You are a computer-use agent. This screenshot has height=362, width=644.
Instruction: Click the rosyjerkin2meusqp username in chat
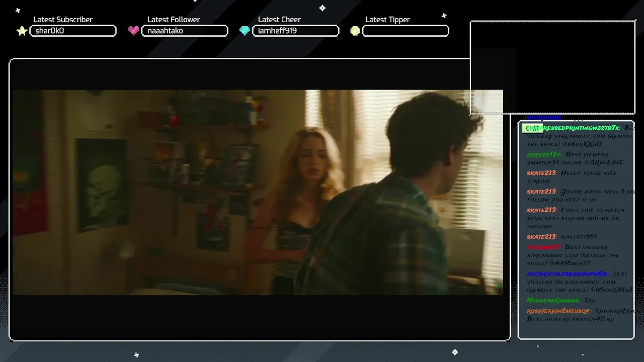[x=558, y=311]
